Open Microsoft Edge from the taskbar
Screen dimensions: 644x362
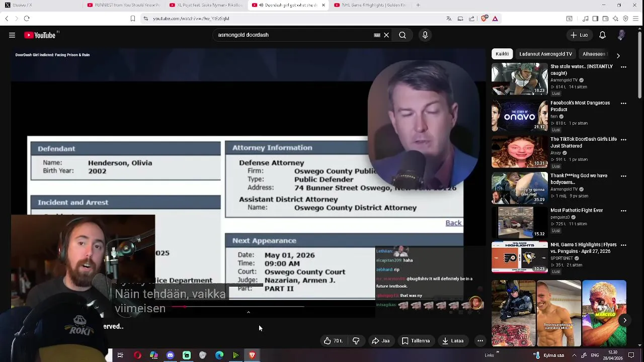coord(219,355)
